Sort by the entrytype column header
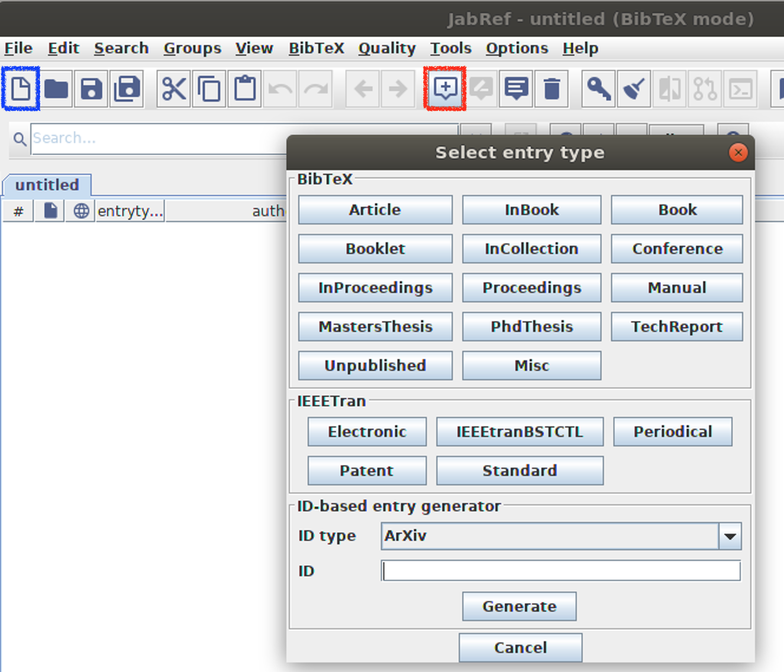 click(x=130, y=210)
